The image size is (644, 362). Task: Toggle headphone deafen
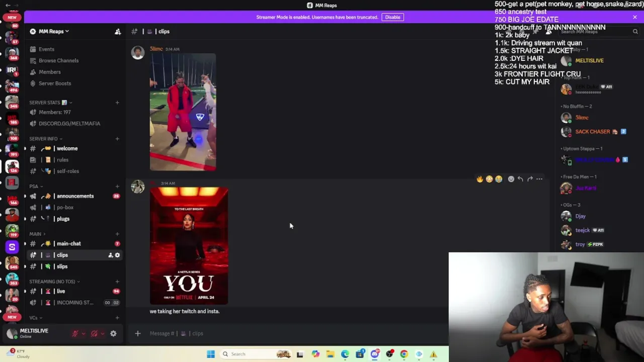click(x=94, y=333)
